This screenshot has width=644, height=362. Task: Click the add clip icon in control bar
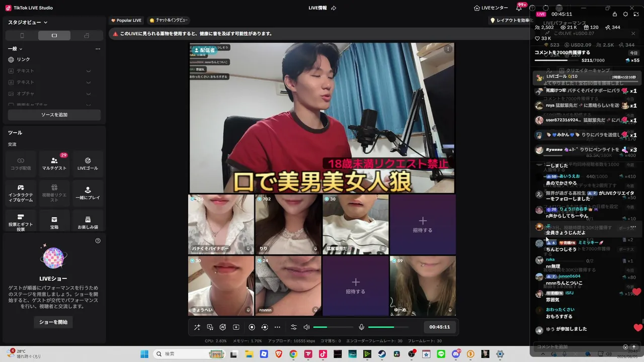(x=236, y=327)
